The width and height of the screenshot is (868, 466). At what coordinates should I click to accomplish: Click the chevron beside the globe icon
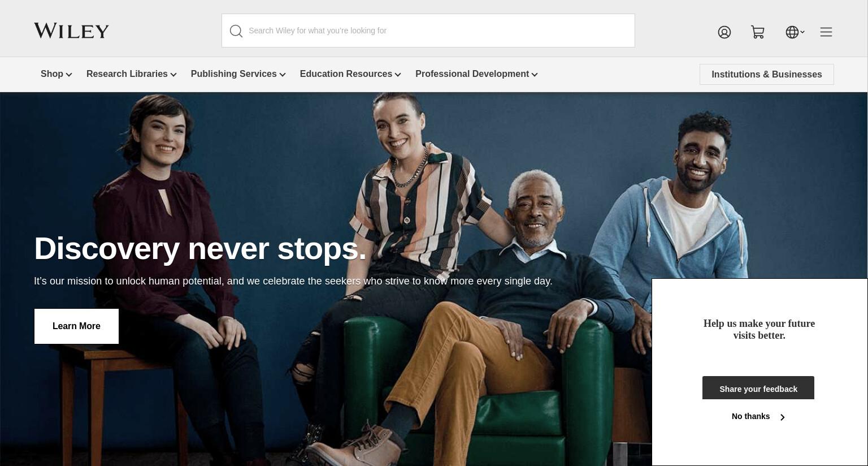coord(802,32)
